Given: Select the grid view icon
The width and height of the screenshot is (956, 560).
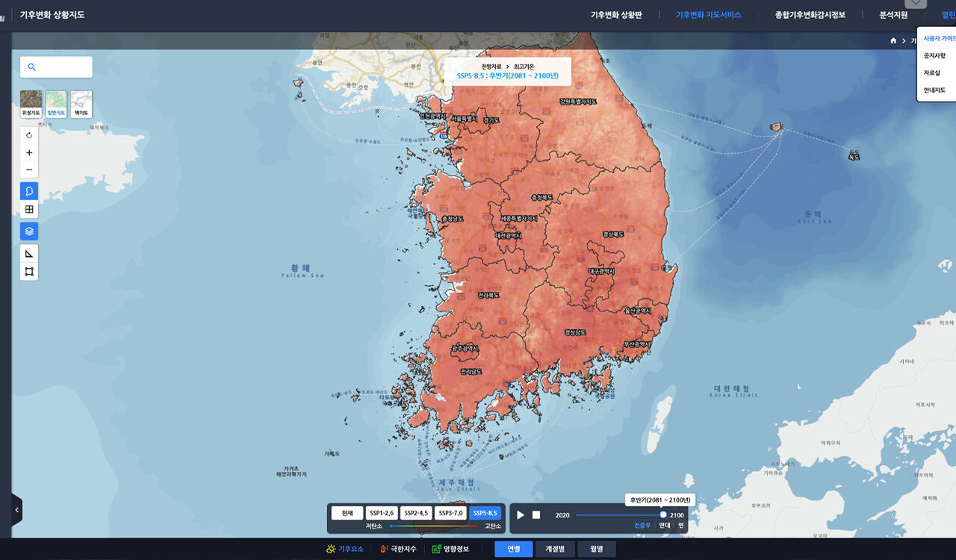Looking at the screenshot, I should point(29,210).
